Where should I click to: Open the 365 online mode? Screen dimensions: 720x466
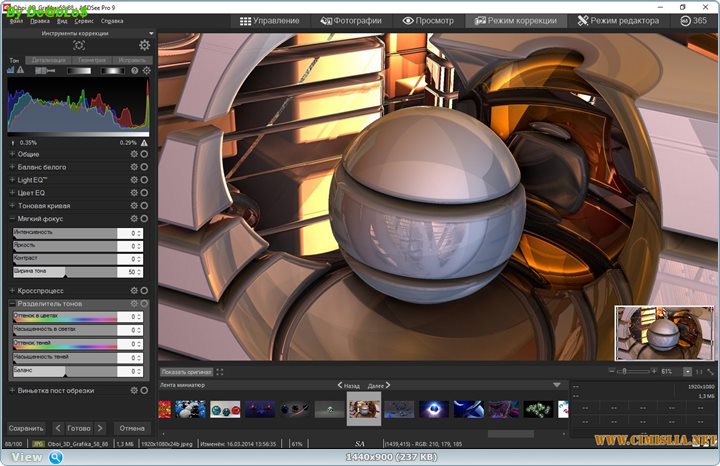(x=693, y=20)
